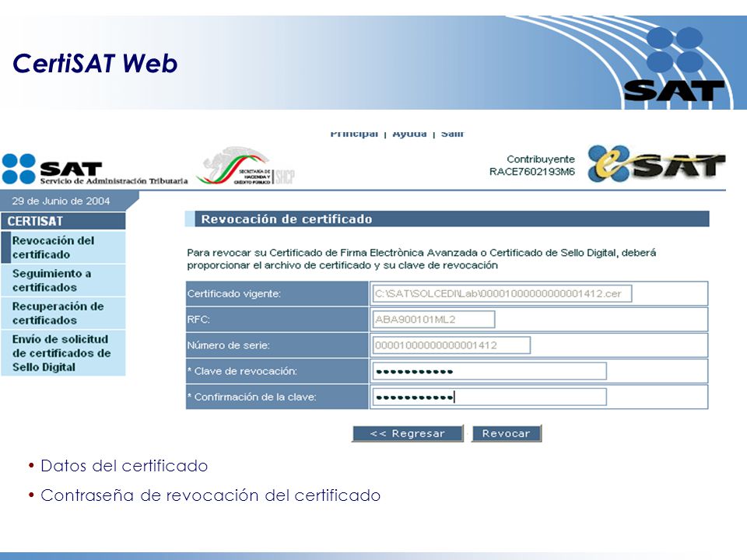Click the CertiSAT Web slide title
This screenshot has width=747, height=560.
pyautogui.click(x=95, y=63)
